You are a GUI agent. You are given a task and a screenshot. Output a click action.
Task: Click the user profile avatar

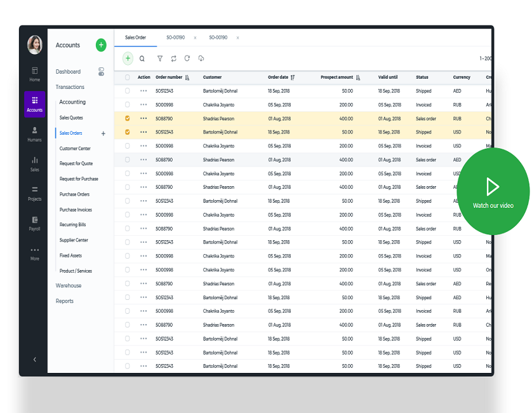34,44
